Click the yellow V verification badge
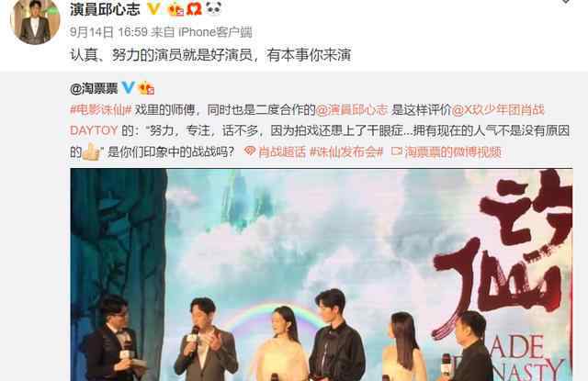 [153, 8]
